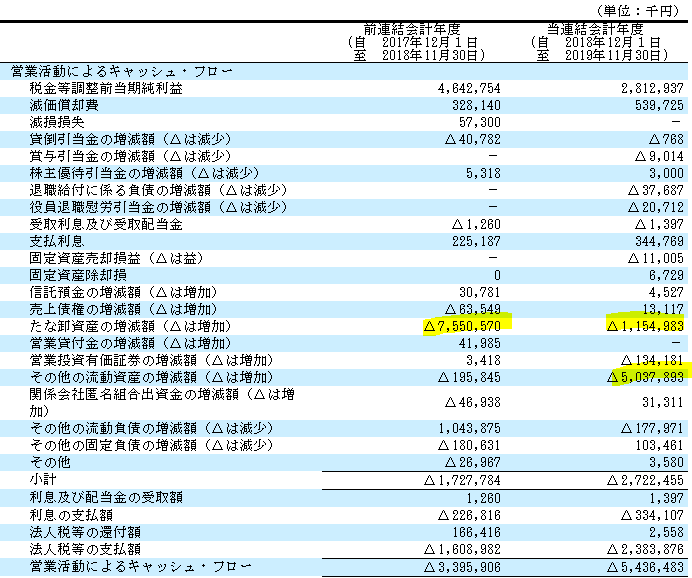Screen dimensions: 692x578
Task: Select the value △134,181
Action: (652, 360)
